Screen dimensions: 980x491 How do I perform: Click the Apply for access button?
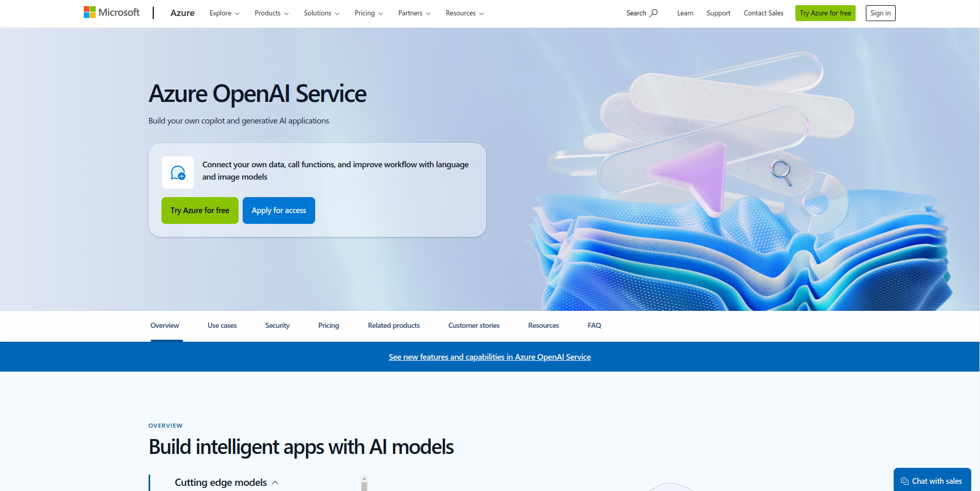279,211
